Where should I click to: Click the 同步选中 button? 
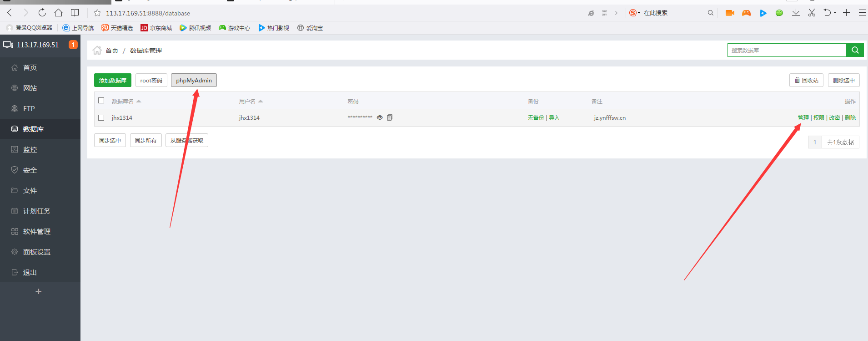click(110, 140)
